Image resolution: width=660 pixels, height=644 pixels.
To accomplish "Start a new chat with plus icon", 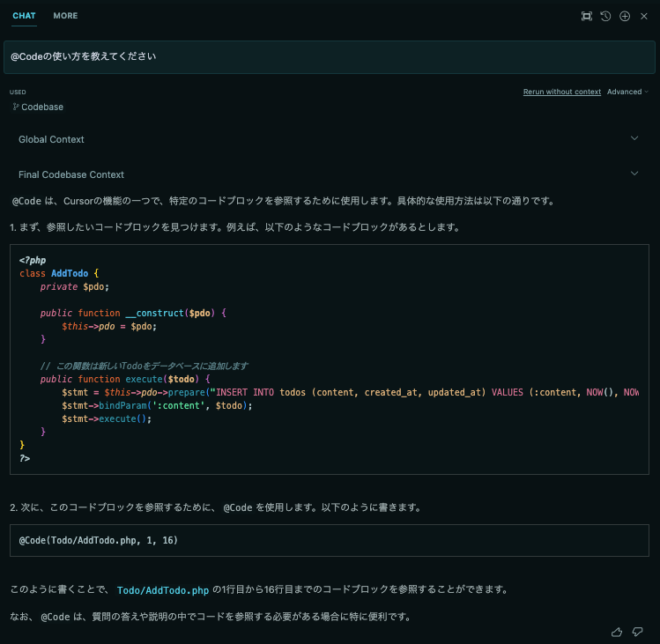I will (x=625, y=17).
